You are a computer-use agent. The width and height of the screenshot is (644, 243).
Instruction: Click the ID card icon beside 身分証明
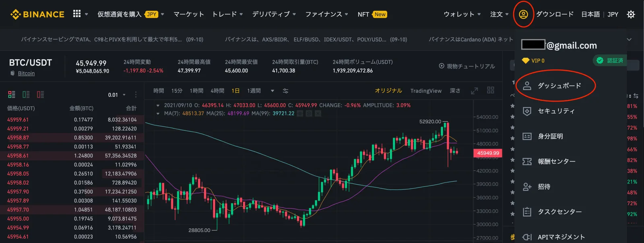click(x=527, y=136)
